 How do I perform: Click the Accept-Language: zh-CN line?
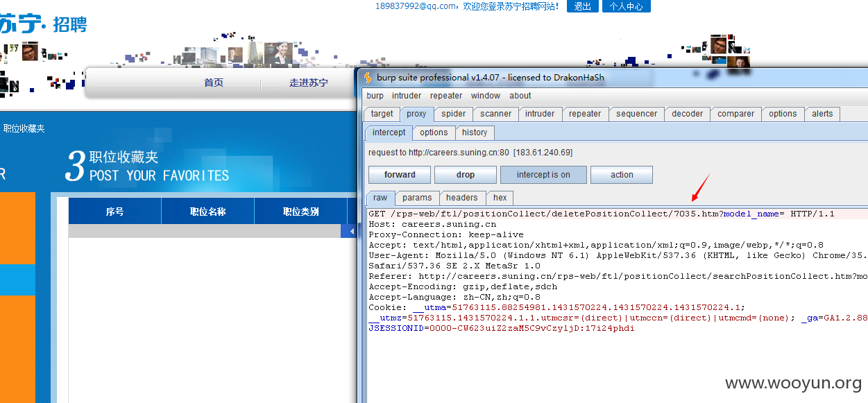pos(454,298)
